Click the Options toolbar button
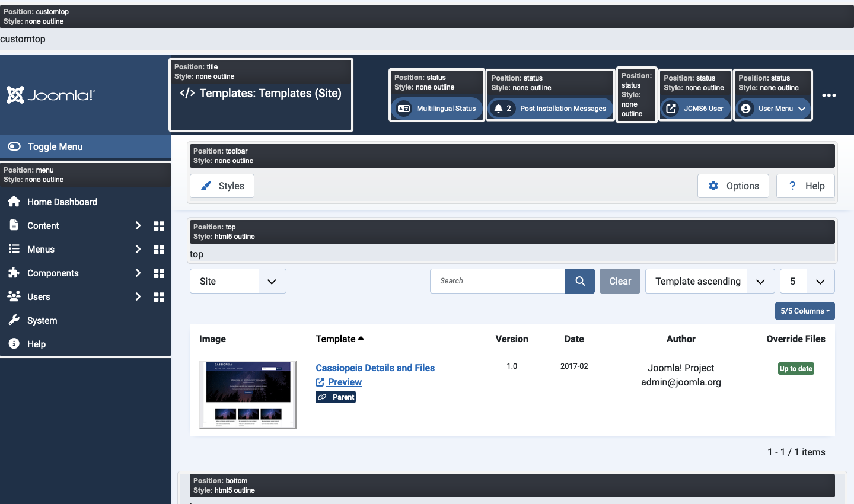 pos(733,186)
